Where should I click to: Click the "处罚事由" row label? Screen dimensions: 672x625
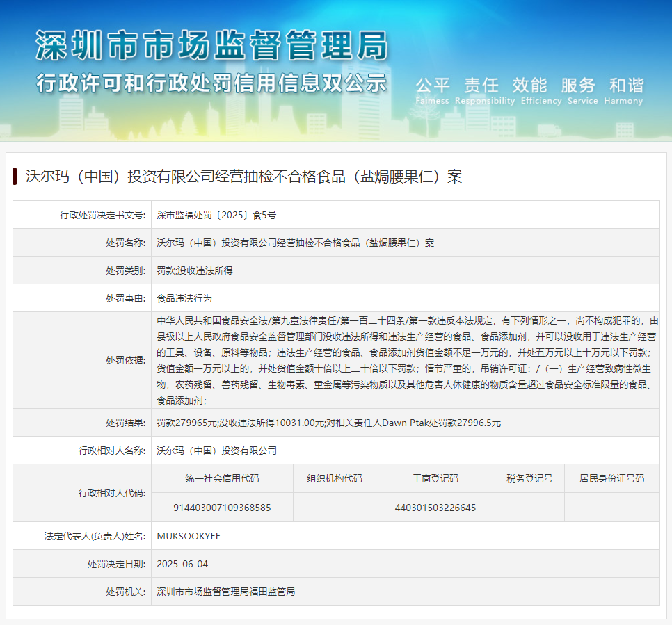(126, 298)
